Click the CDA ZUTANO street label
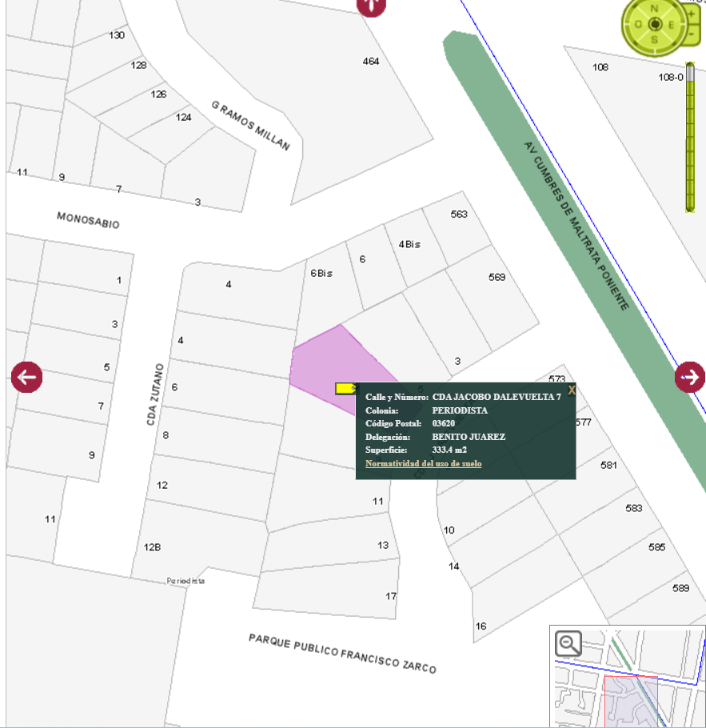The image size is (706, 728). click(155, 394)
